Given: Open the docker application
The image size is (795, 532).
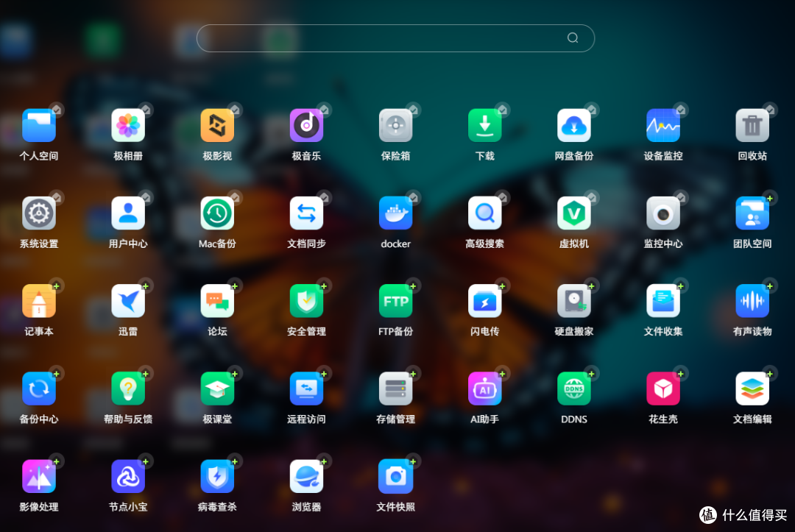Looking at the screenshot, I should click(395, 213).
